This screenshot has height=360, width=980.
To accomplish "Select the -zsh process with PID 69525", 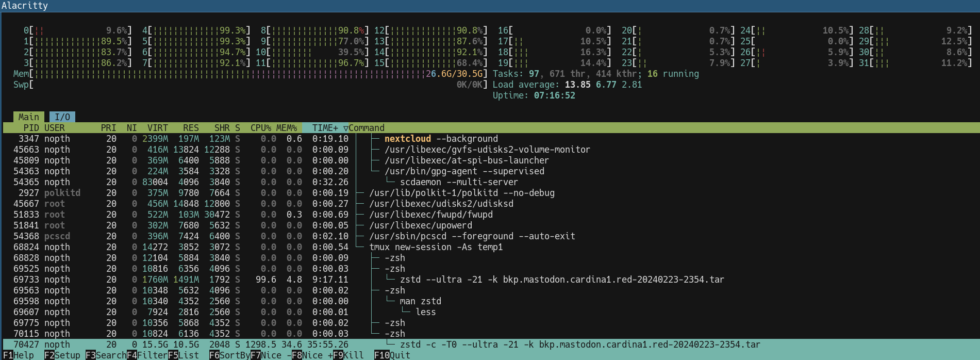I will click(x=491, y=269).
